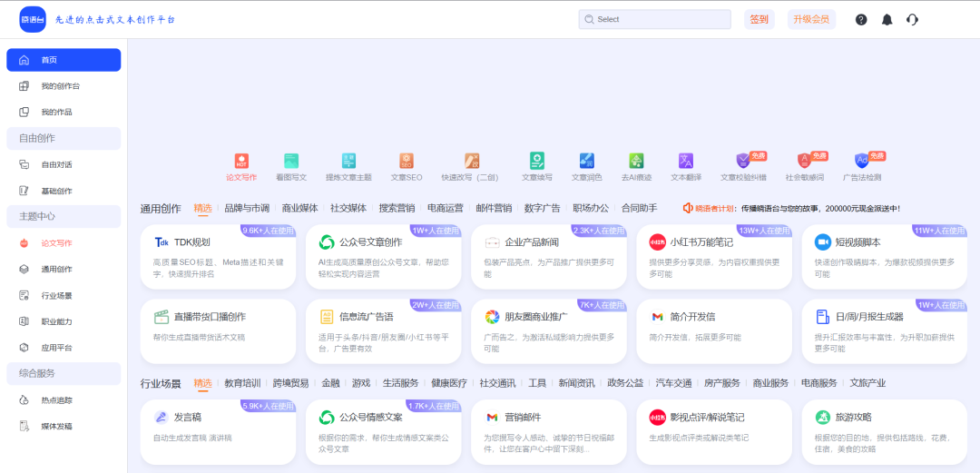Select the 文旅产业 industry tab
The width and height of the screenshot is (980, 473).
[x=867, y=383]
